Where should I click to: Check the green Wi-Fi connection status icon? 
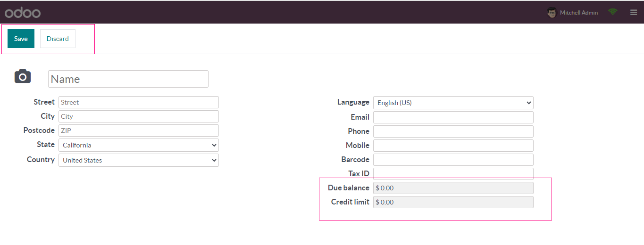tap(612, 12)
